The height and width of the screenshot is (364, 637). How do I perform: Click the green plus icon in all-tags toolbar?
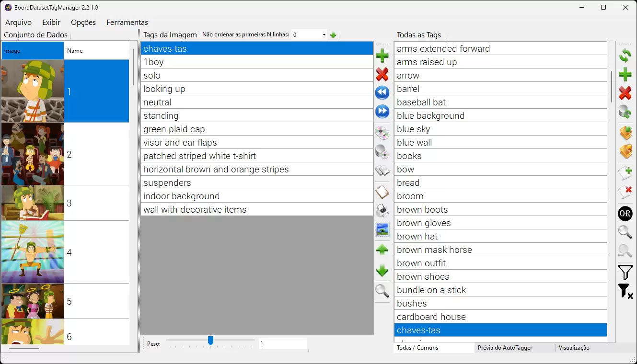[x=625, y=74]
